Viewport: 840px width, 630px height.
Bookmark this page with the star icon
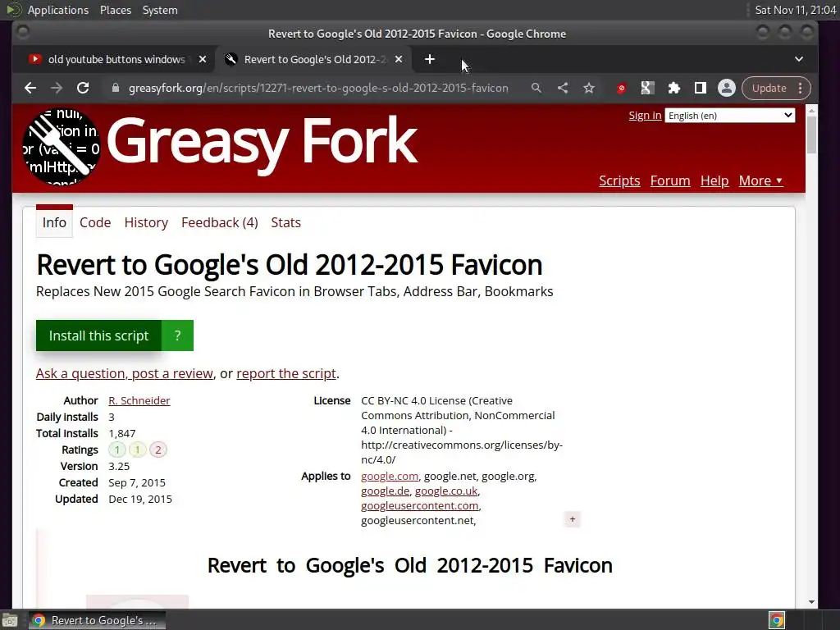click(589, 88)
